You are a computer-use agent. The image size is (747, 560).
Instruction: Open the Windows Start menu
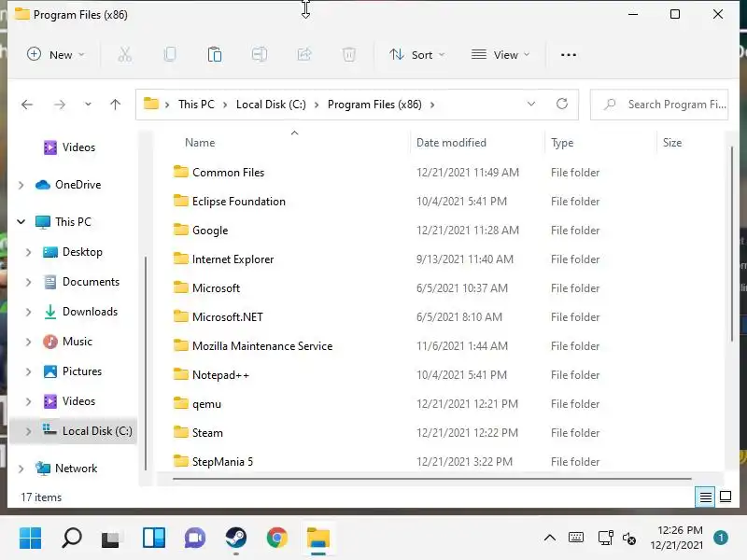(x=30, y=539)
